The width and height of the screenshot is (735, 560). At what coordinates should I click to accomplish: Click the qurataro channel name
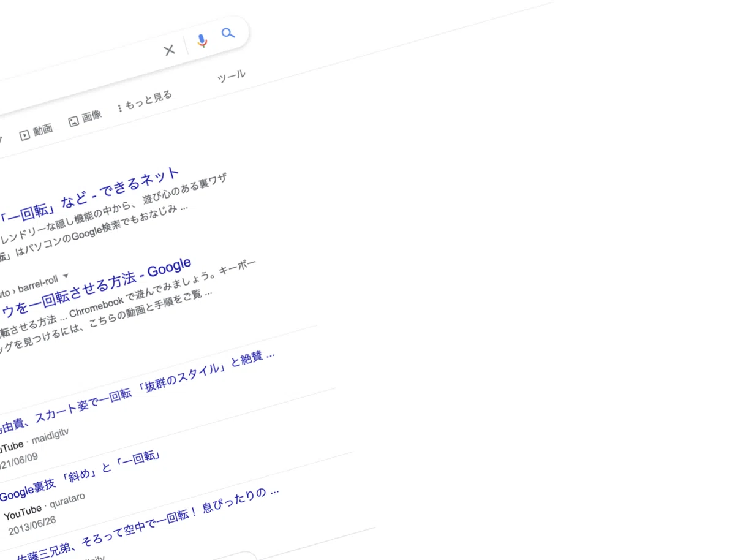tap(67, 502)
